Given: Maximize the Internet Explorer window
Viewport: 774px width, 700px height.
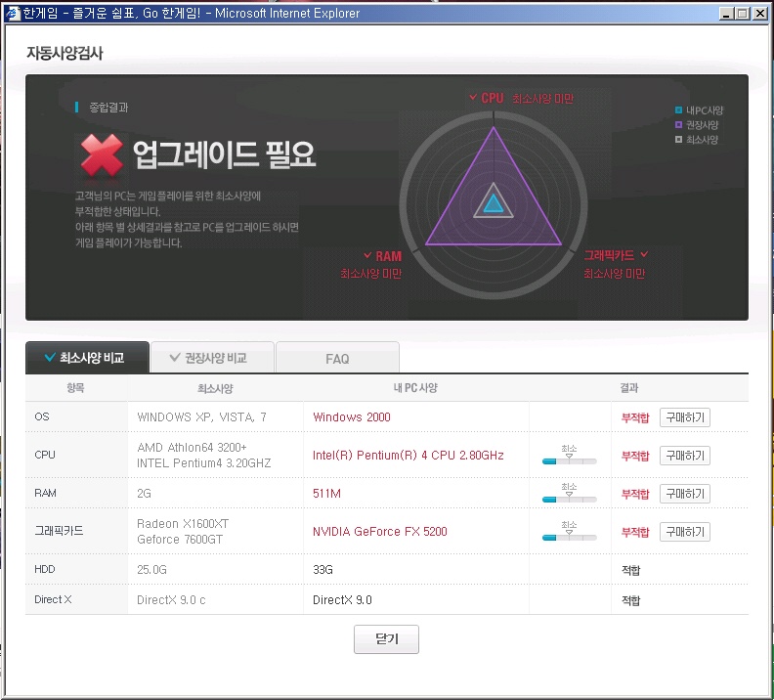Looking at the screenshot, I should tap(742, 14).
